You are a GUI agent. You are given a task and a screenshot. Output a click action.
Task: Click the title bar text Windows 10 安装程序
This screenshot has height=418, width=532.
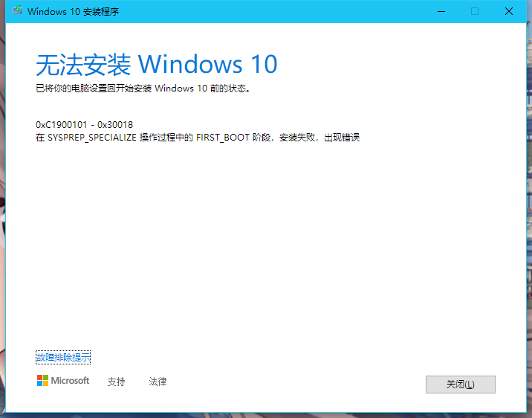pyautogui.click(x=72, y=12)
